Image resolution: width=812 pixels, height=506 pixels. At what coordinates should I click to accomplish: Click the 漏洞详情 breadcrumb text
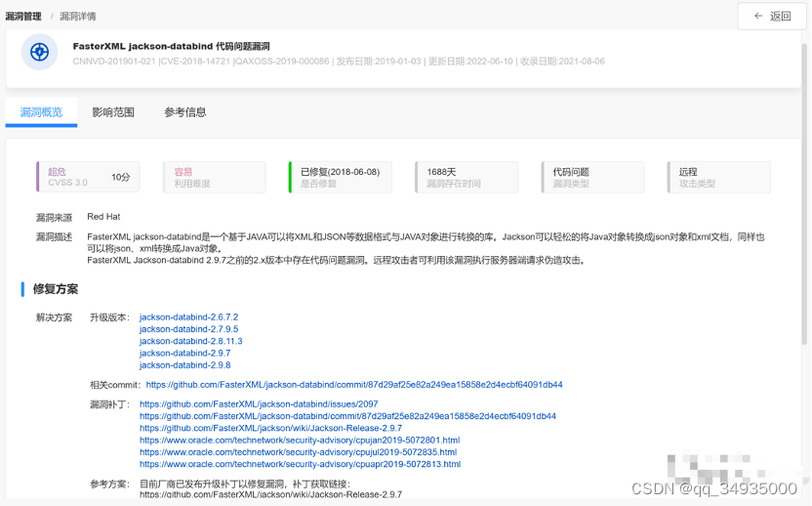pyautogui.click(x=78, y=17)
